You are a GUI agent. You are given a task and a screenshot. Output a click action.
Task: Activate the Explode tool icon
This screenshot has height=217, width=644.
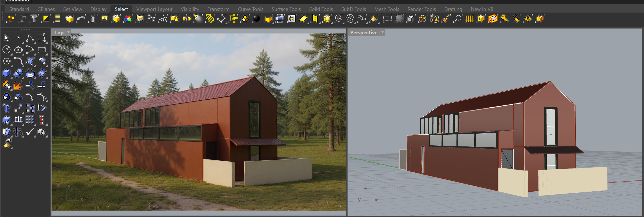tap(18, 85)
